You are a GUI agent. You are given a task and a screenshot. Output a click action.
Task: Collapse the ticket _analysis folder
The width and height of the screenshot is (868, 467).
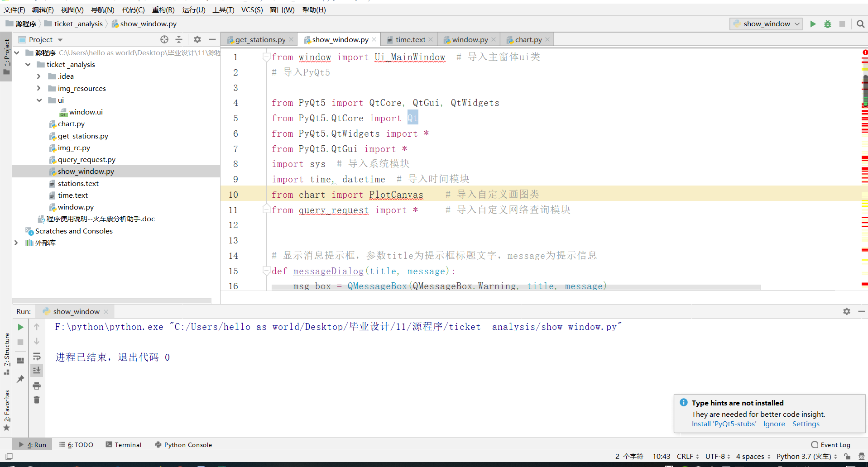[28, 65]
